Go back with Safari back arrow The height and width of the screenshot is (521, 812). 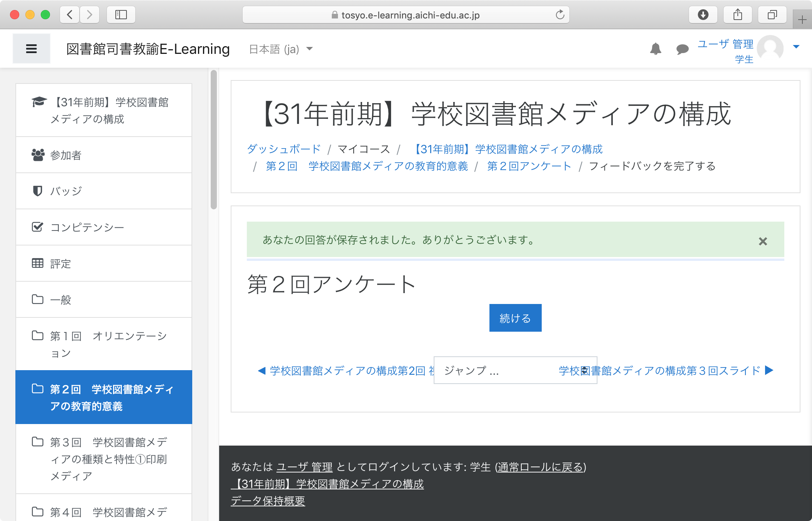[70, 15]
